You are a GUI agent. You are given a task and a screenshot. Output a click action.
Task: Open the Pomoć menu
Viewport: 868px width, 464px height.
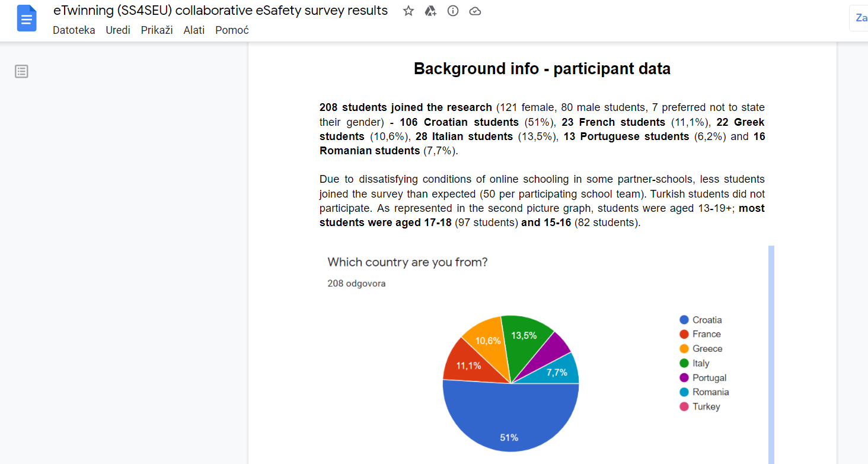(x=232, y=30)
